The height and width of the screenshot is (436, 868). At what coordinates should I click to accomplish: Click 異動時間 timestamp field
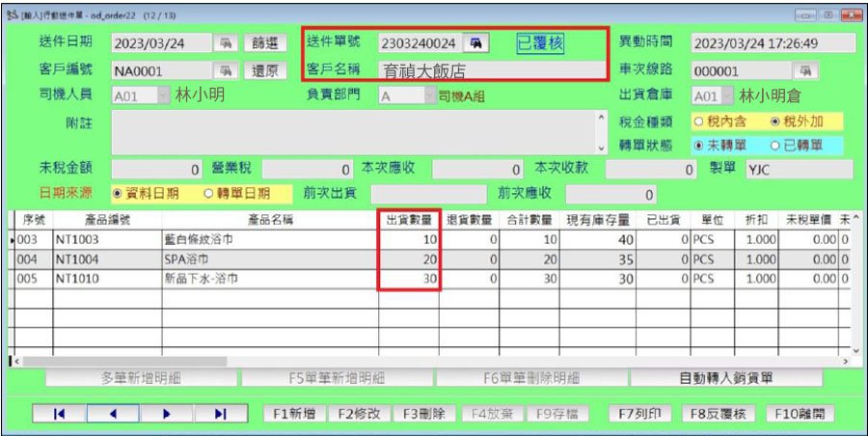[x=773, y=43]
